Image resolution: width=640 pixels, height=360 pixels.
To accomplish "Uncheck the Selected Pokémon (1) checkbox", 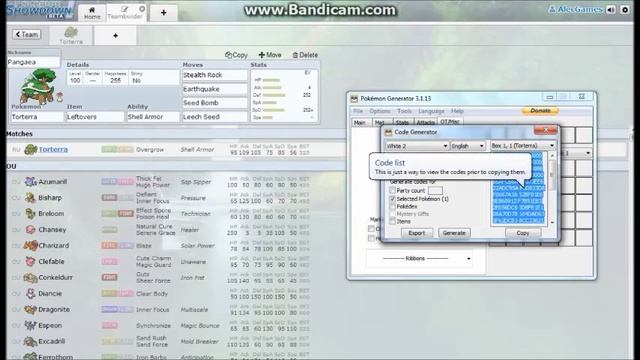I will 393,199.
